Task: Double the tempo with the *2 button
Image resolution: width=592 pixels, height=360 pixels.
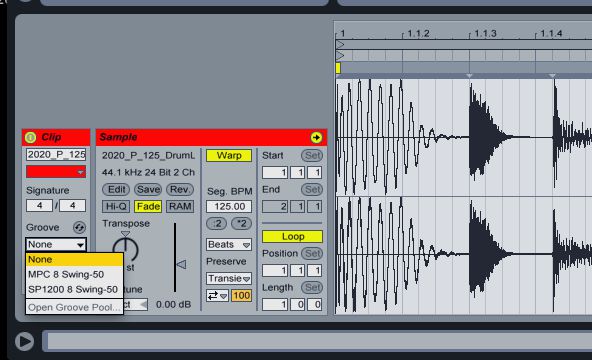Action: pyautogui.click(x=241, y=223)
